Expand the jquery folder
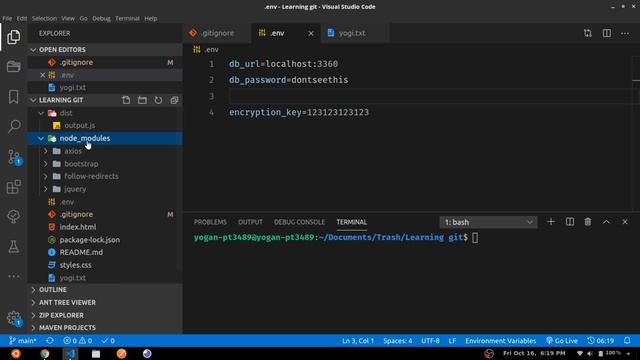Screen dimensions: 640x360 46,189
